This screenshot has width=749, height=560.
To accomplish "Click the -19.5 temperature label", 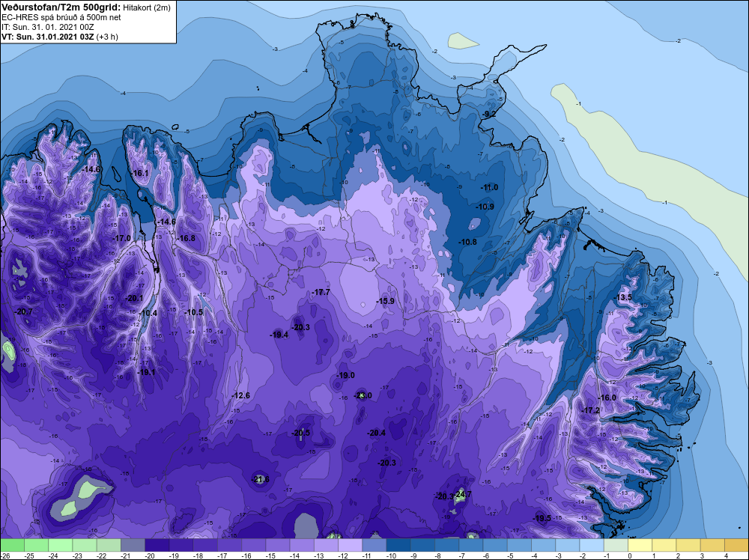I will pyautogui.click(x=542, y=519).
